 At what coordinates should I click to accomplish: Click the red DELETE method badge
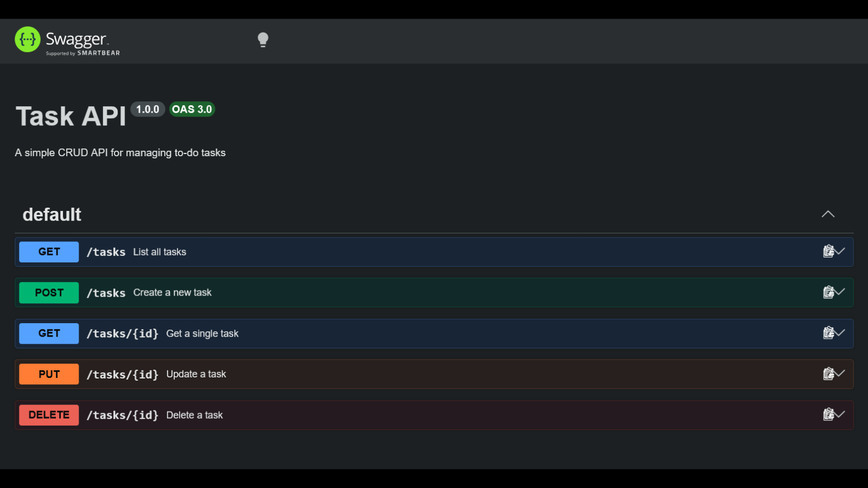click(x=49, y=415)
